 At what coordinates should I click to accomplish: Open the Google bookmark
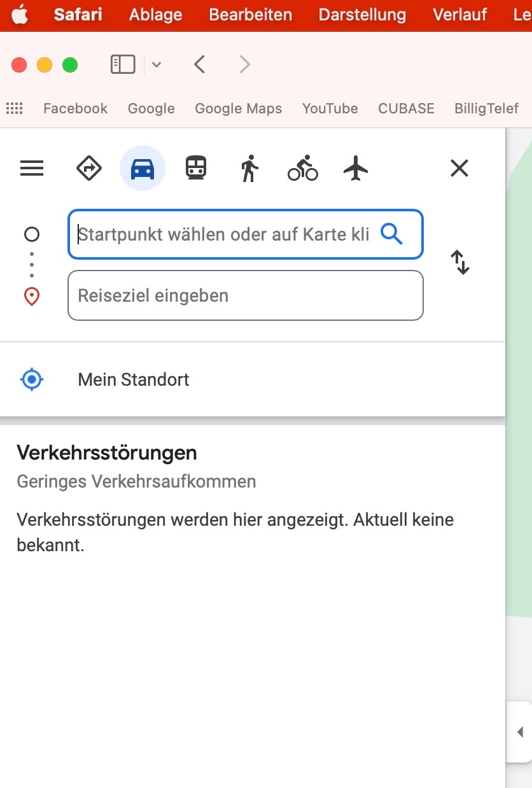(x=151, y=108)
